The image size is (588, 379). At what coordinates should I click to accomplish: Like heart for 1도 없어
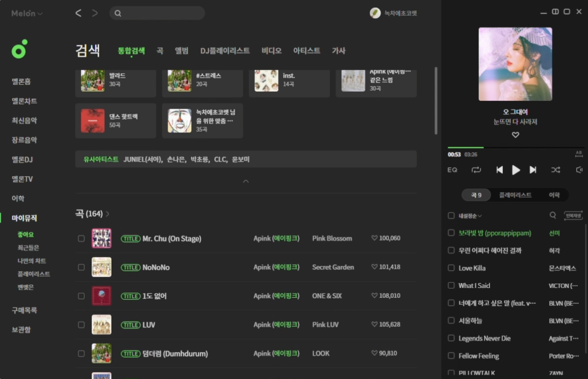click(374, 295)
